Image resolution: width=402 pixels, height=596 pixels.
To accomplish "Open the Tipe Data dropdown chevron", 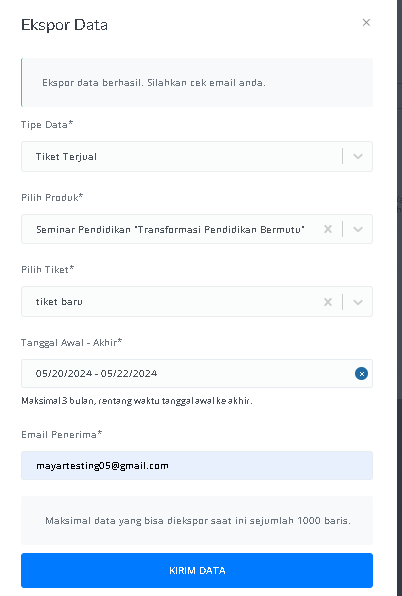I will tap(358, 156).
